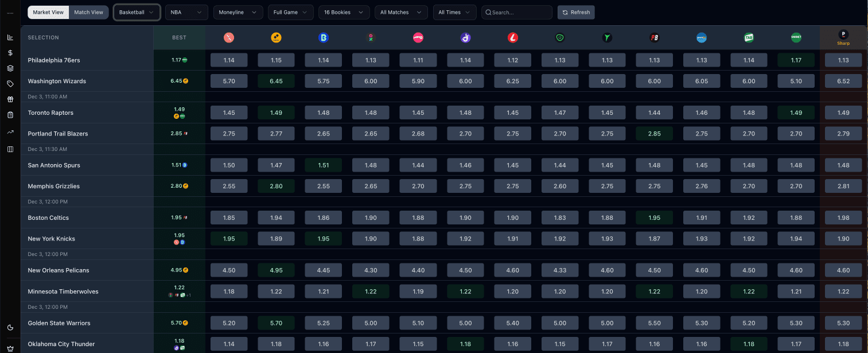Click Oklahoma City Thunder team name

(x=61, y=344)
